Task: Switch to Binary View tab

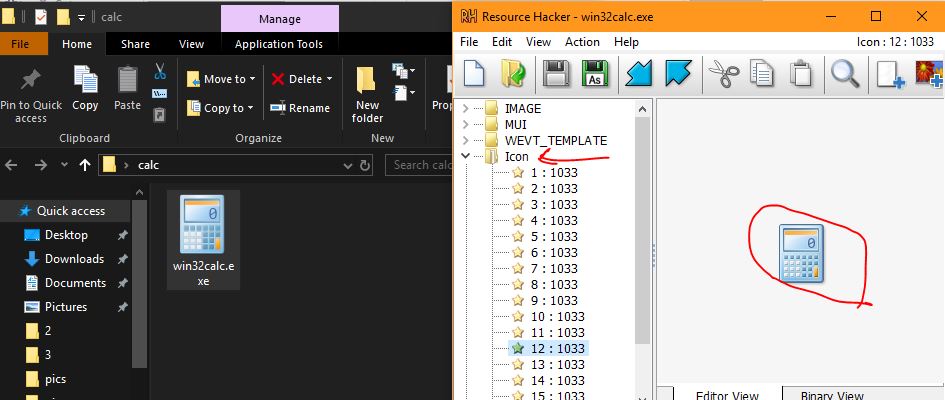Action: (832, 395)
